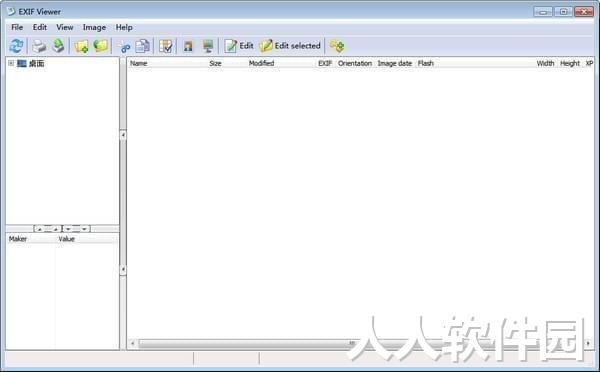Viewport: 600px width, 372px height.
Task: Open the Image menu
Action: coord(94,27)
